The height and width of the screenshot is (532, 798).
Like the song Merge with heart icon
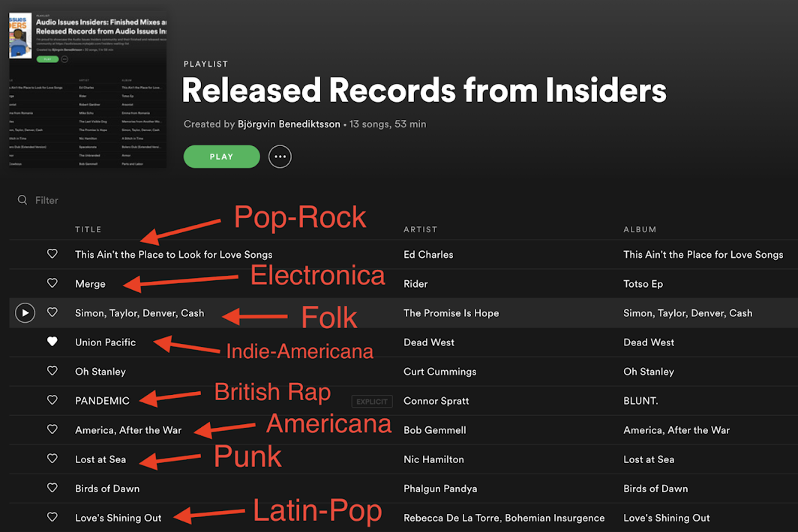[52, 282]
